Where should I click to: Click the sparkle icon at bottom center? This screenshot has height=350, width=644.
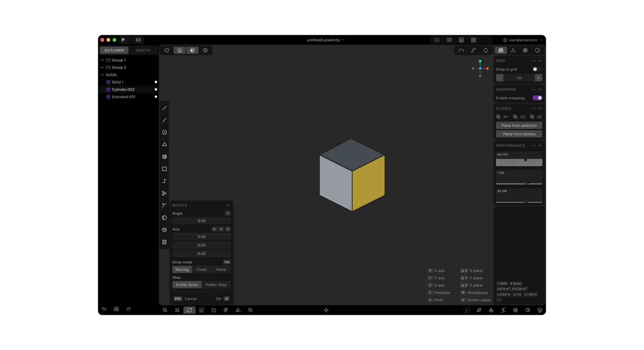(x=326, y=310)
